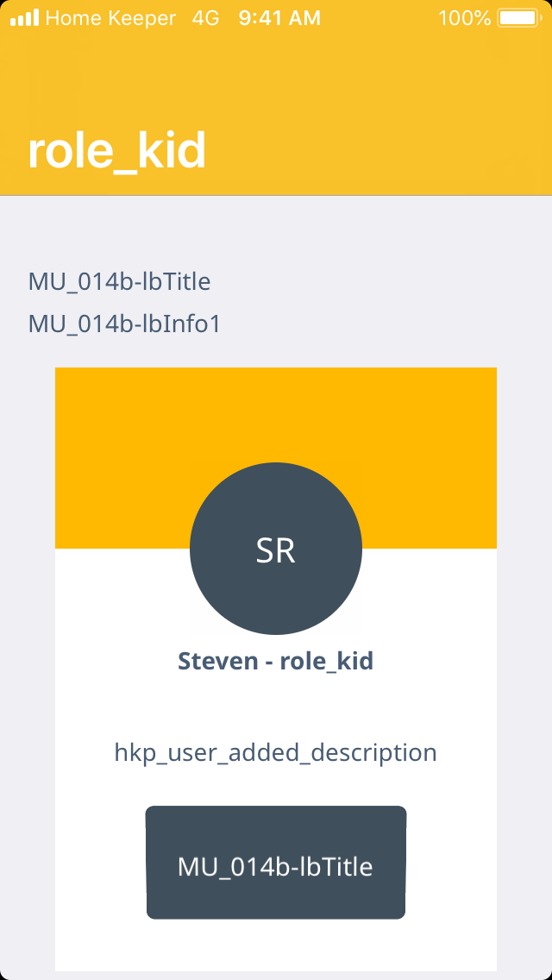Tap the gray area right of MU_014b-lbInfo1
Viewport: 552px width, 980px height.
point(388,324)
